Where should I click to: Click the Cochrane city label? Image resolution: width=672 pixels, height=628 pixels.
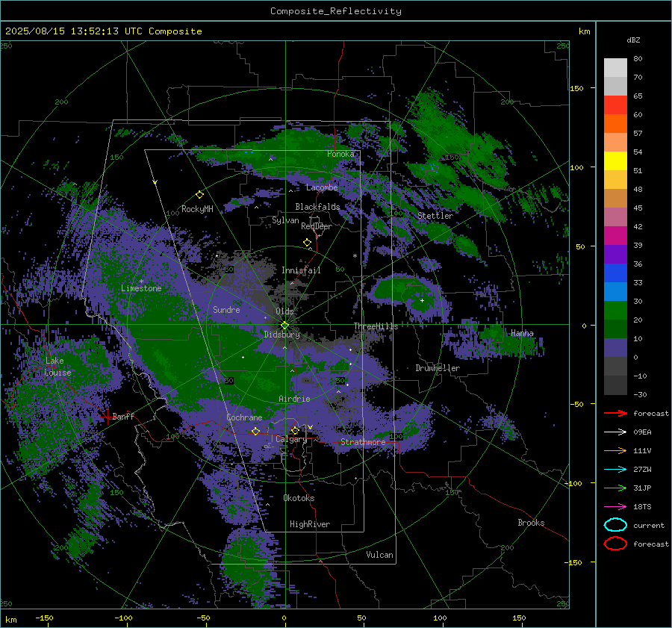coord(244,417)
